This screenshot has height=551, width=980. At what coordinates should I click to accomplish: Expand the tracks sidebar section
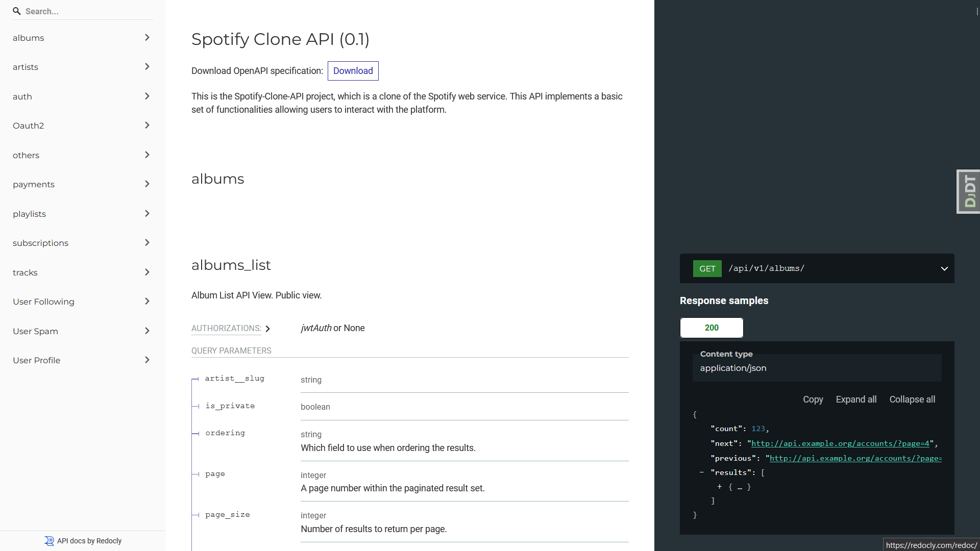pos(148,272)
